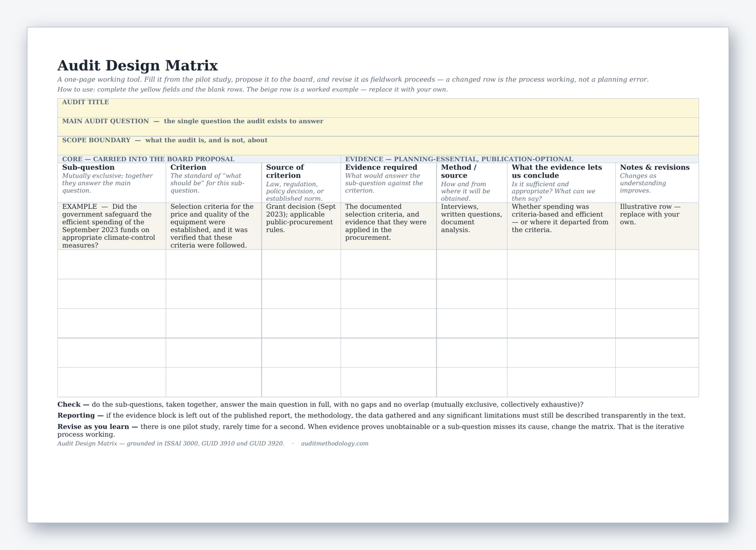Select the hint "Is it sufficient and appropriate?"
This screenshot has height=550, width=756.
[553, 192]
